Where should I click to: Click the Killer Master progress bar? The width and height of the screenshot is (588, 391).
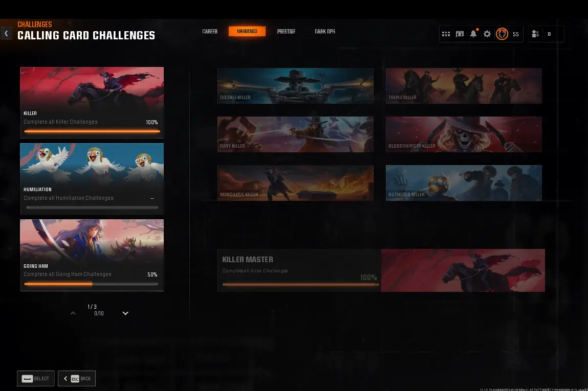tap(300, 285)
